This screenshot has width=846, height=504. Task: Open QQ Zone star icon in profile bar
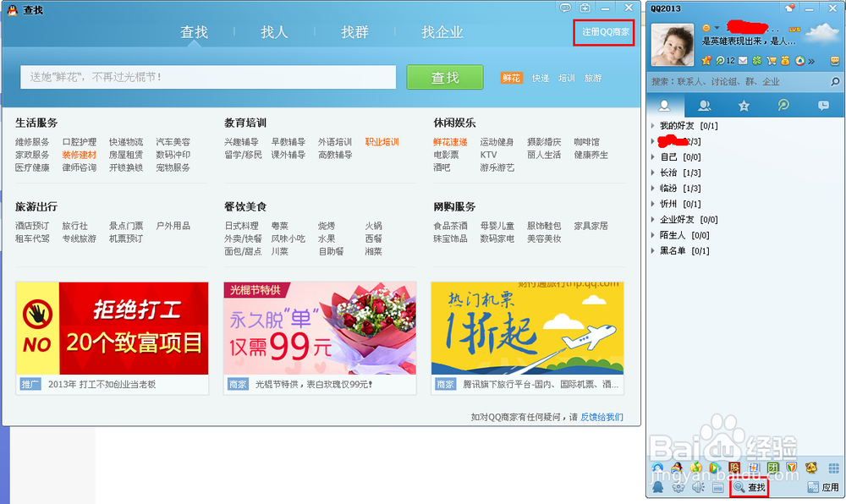click(706, 60)
